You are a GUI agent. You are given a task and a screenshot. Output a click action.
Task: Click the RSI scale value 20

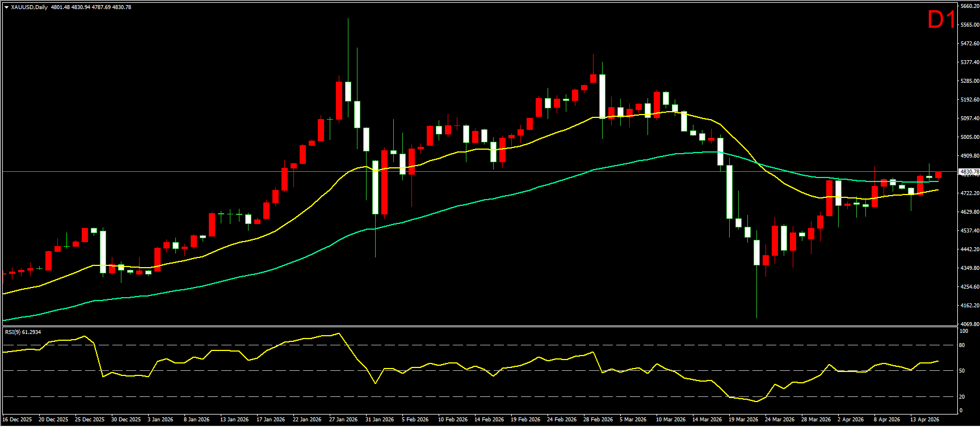click(x=962, y=397)
